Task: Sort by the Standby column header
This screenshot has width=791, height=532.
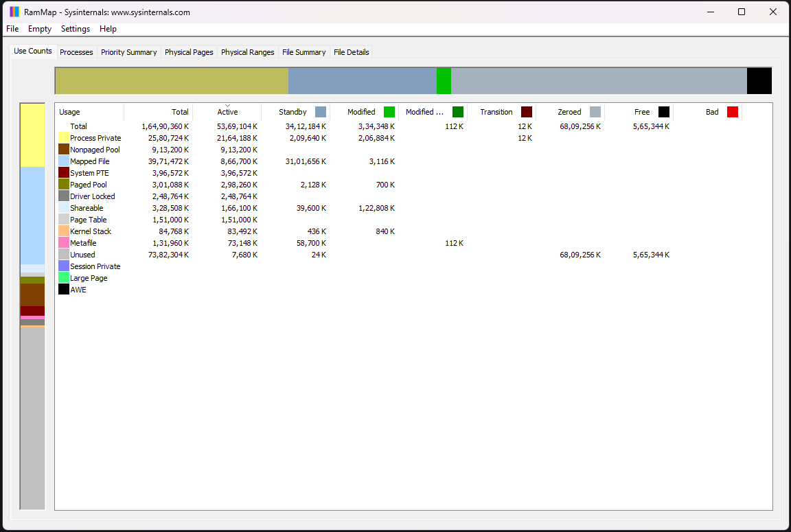Action: point(296,112)
